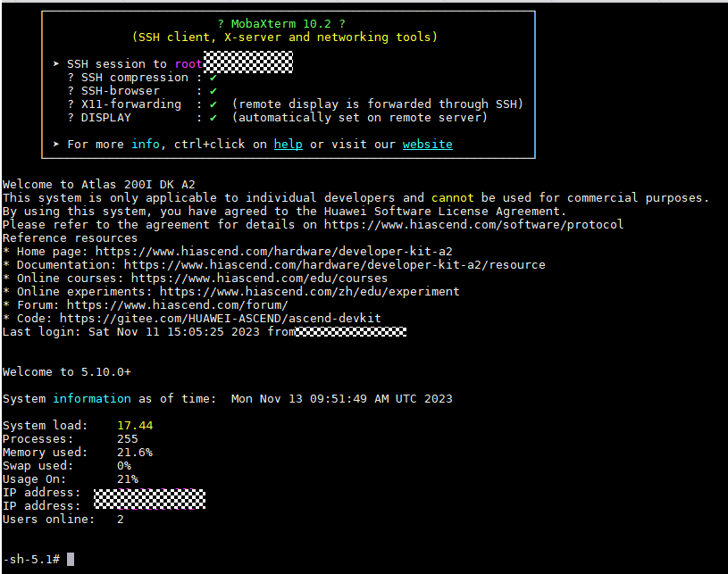Open the website link in banner

pyautogui.click(x=427, y=145)
